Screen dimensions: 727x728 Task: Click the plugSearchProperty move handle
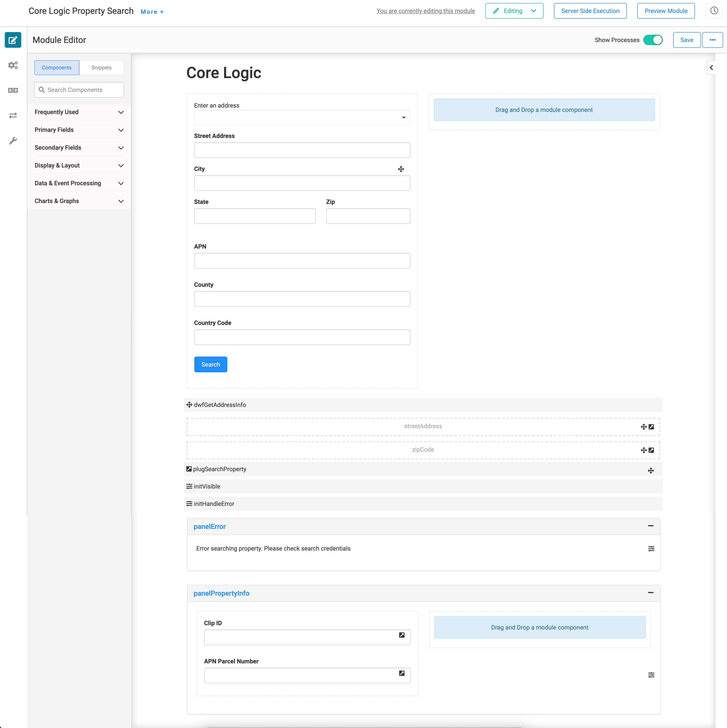650,471
